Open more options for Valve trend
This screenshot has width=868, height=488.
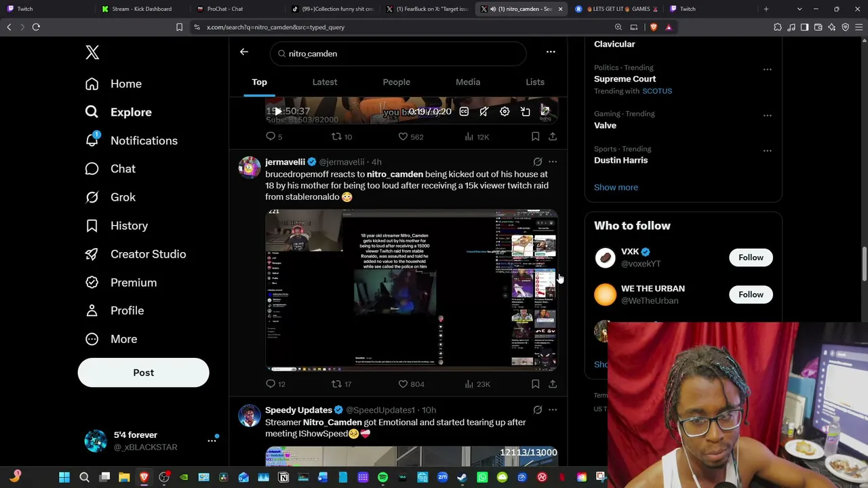pos(767,115)
